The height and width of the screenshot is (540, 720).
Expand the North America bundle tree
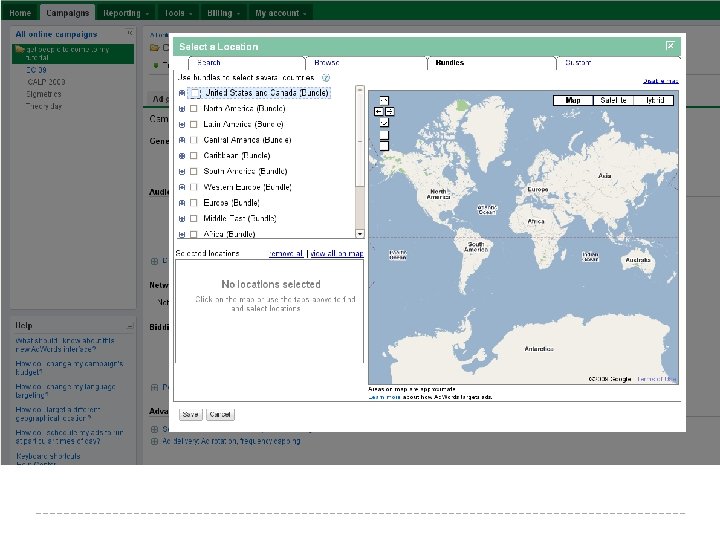point(182,109)
